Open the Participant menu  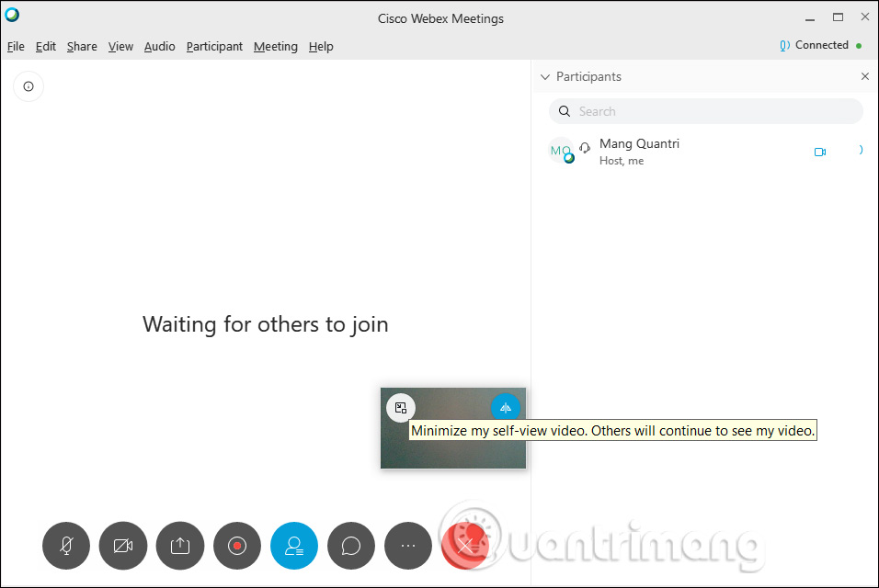215,47
